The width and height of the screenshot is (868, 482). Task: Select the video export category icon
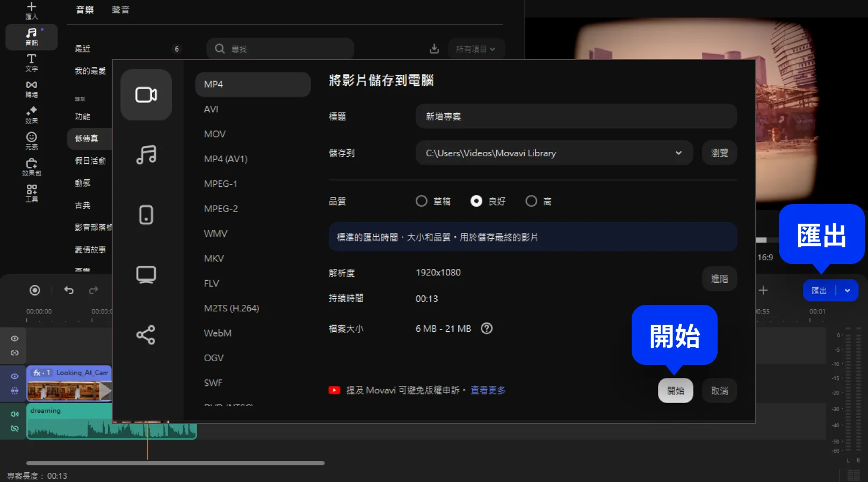146,95
